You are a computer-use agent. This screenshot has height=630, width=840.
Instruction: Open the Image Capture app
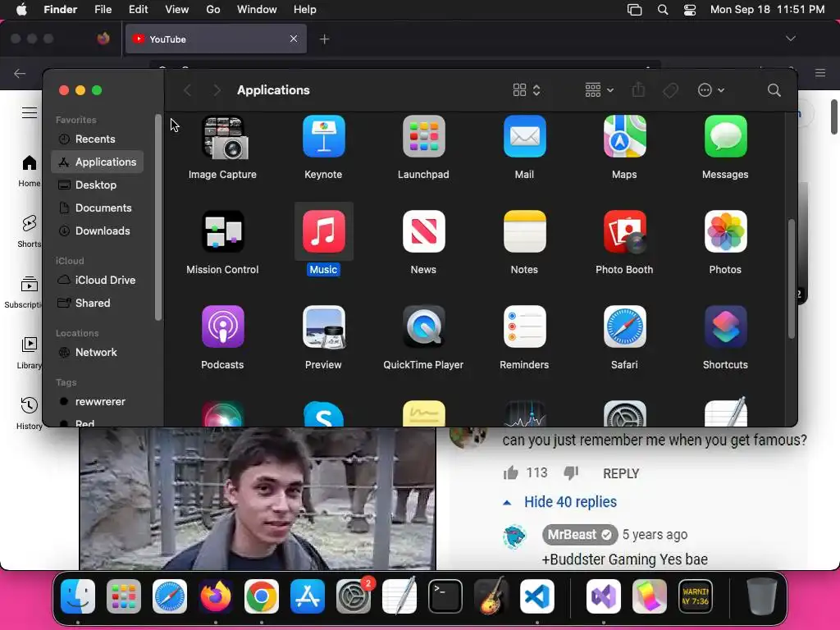click(x=223, y=138)
